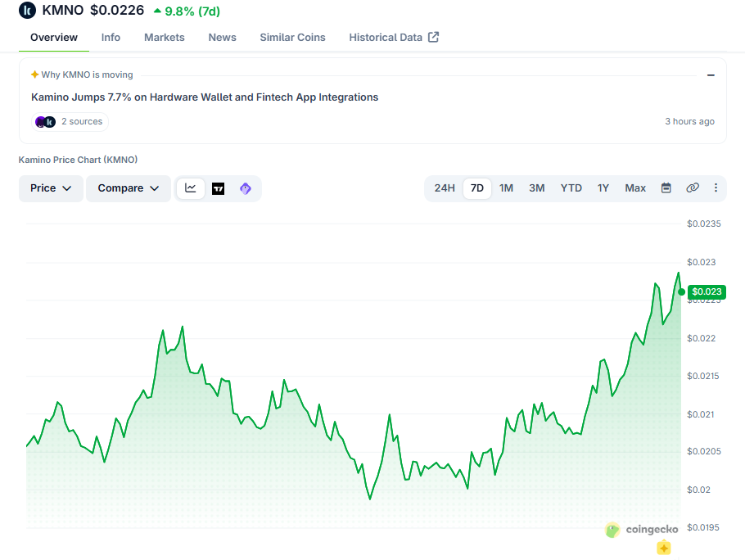Click the 9.8% (7d) change indicator
Viewport: 745px width, 560px height.
tap(187, 11)
